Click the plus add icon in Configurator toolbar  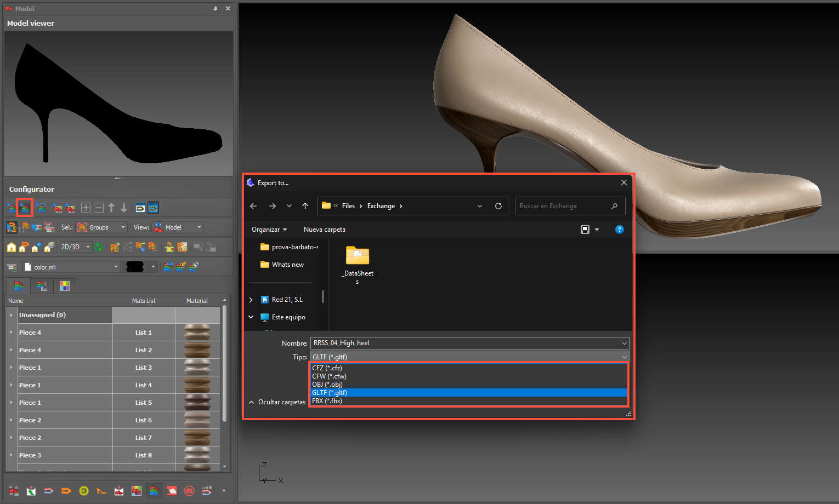86,208
